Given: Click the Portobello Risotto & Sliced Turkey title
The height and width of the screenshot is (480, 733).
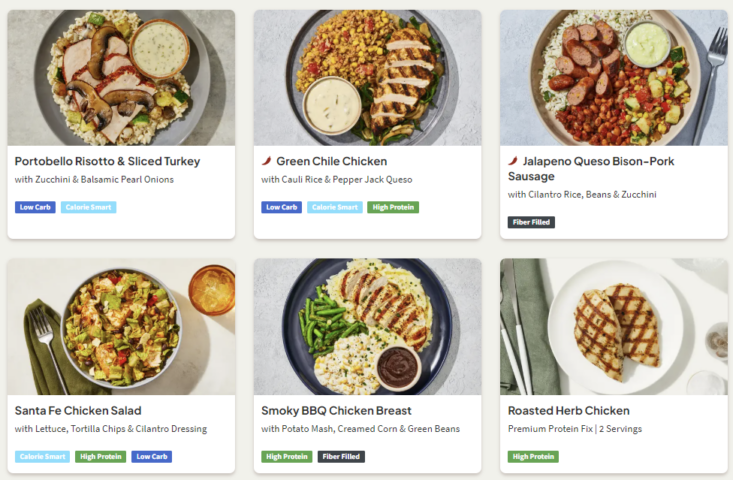Looking at the screenshot, I should tap(107, 161).
